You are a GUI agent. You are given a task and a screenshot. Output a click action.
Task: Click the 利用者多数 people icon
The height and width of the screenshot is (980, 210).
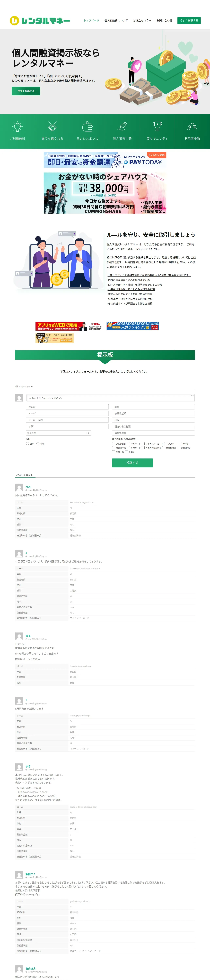click(x=192, y=126)
